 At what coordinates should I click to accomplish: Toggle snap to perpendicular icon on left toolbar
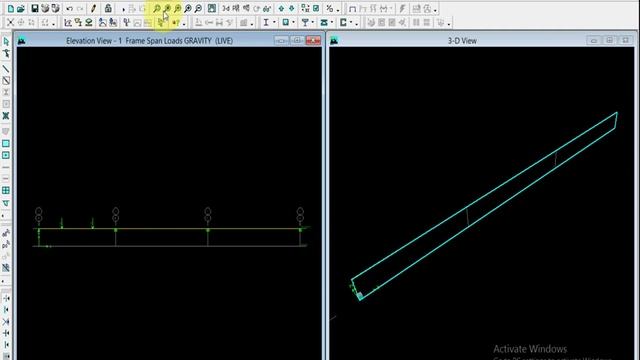click(x=6, y=333)
